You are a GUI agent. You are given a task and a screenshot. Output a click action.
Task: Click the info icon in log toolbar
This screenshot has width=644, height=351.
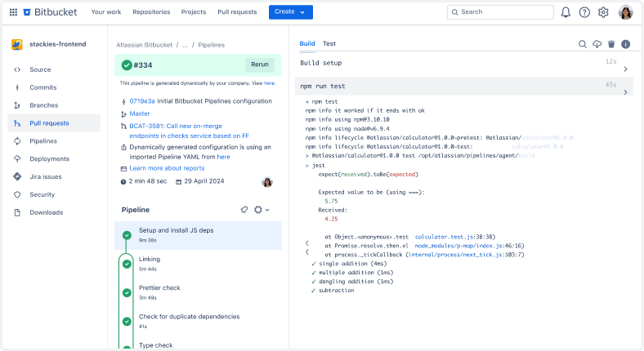click(x=625, y=44)
